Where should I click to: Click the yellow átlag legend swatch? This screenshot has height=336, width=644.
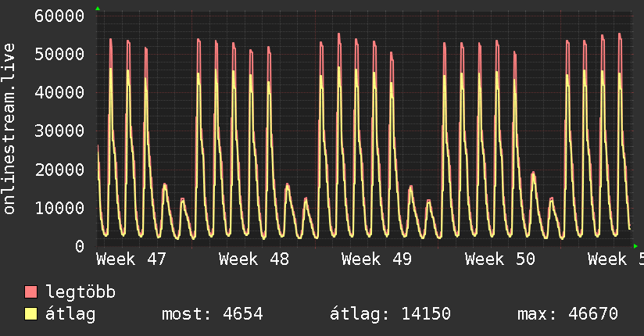click(x=30, y=314)
